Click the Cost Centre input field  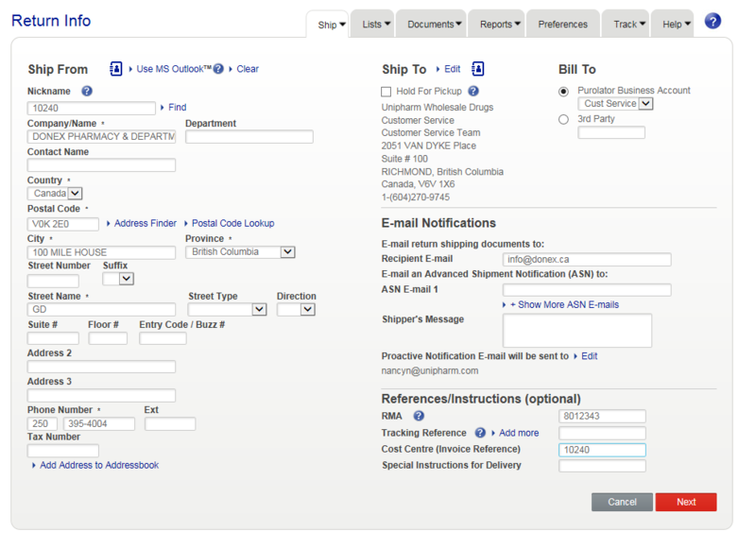coord(602,450)
